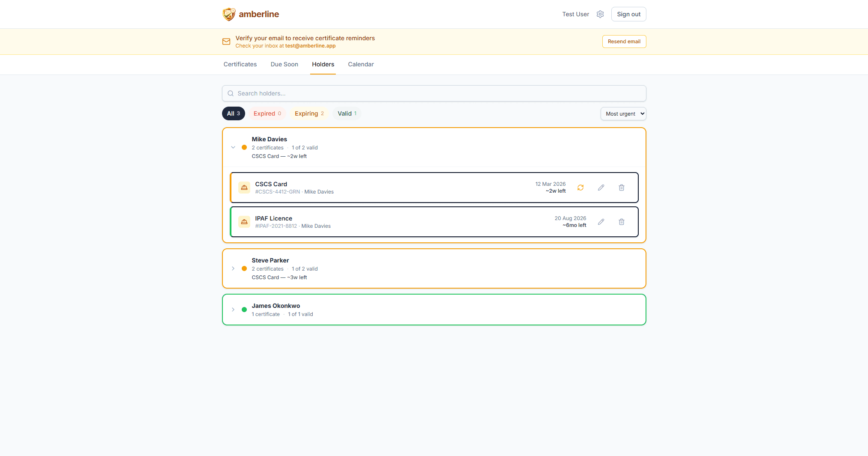This screenshot has height=456, width=868.
Task: Filter holders by Expiring status
Action: 309,113
